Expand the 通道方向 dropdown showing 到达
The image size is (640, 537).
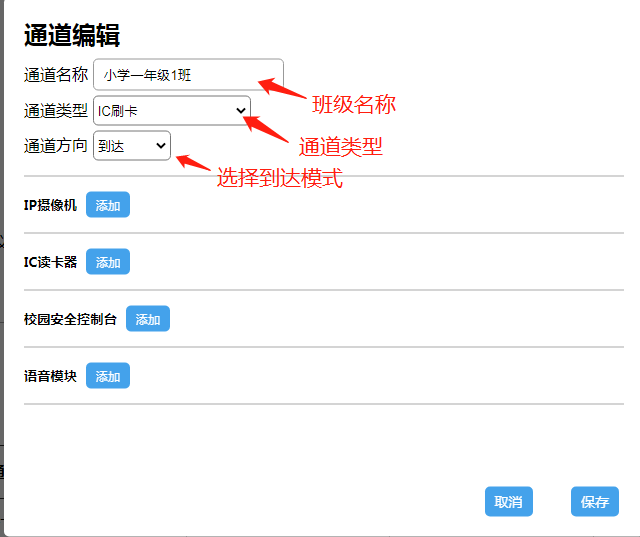click(132, 146)
